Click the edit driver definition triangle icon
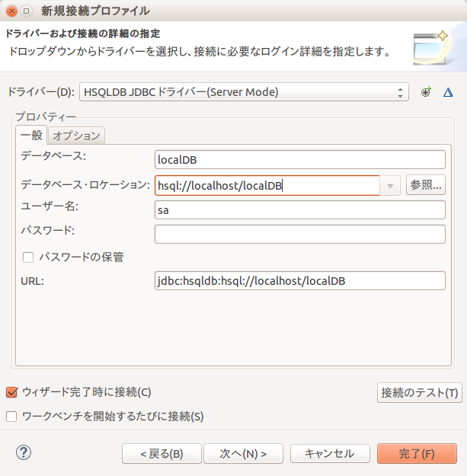 pos(448,92)
